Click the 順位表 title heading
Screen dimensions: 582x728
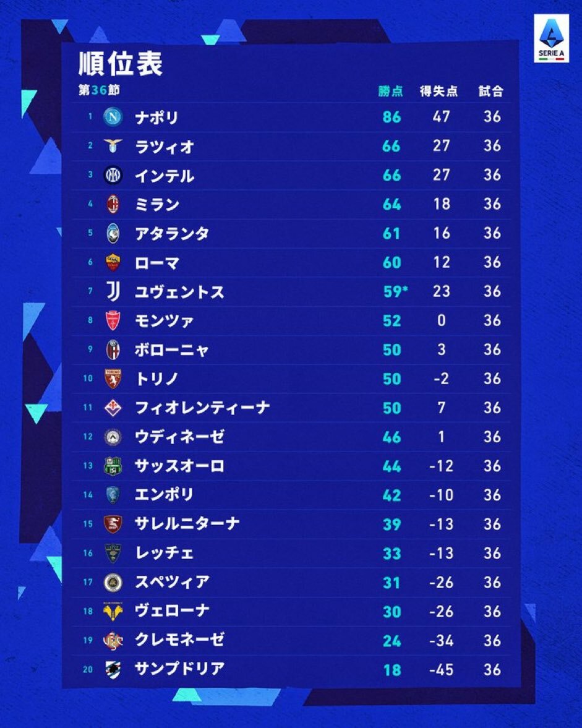(x=121, y=64)
